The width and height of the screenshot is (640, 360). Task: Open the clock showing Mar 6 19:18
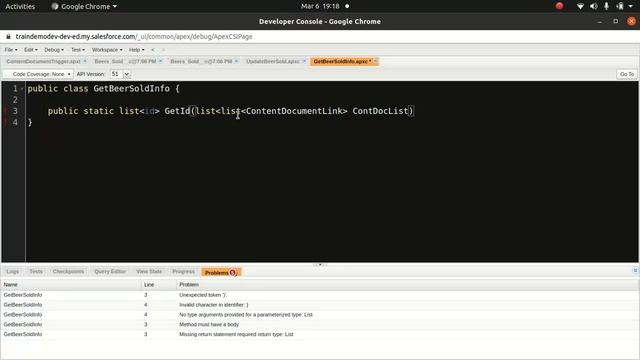(x=320, y=6)
